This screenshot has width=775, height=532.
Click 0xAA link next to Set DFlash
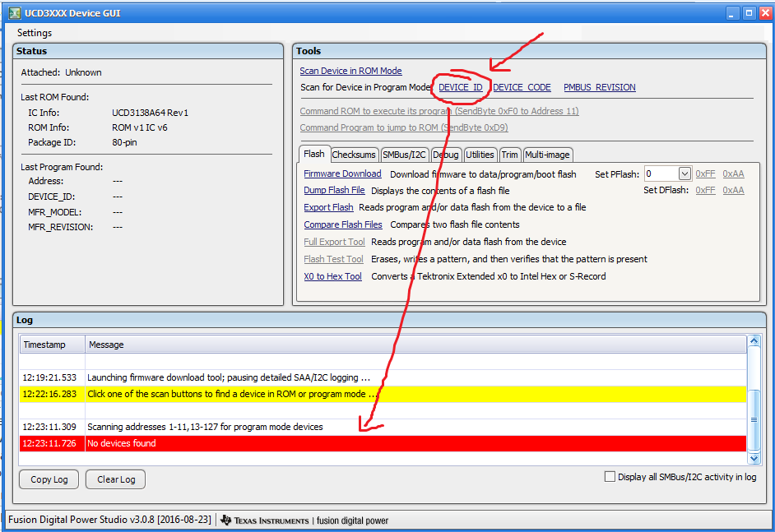coord(734,190)
